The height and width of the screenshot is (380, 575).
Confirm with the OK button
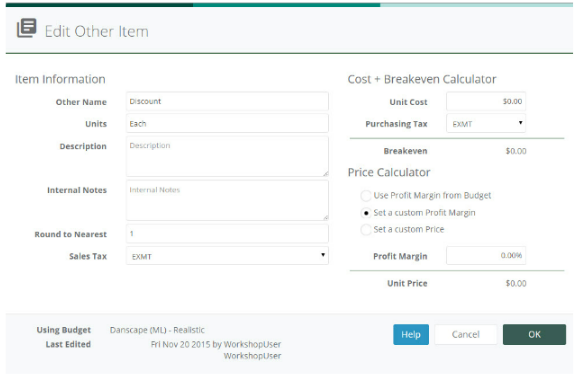534,334
